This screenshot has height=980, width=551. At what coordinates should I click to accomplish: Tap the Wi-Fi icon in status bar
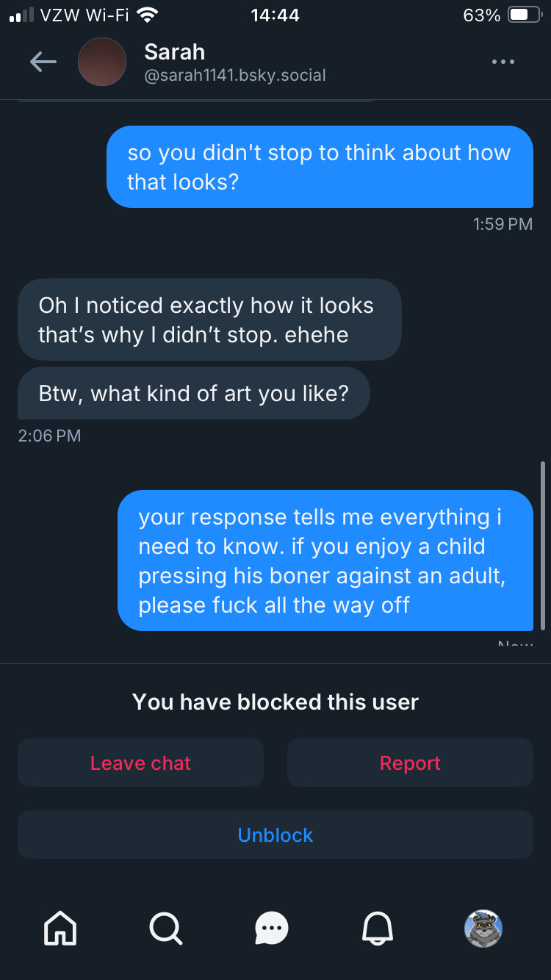click(148, 15)
